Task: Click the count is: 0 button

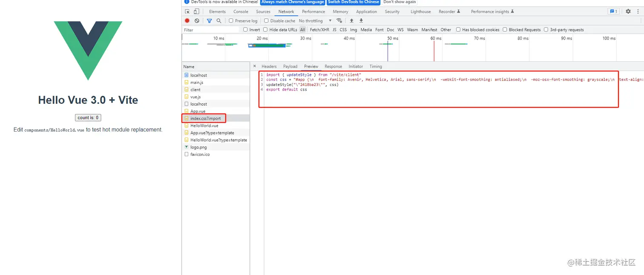Action: click(x=88, y=117)
